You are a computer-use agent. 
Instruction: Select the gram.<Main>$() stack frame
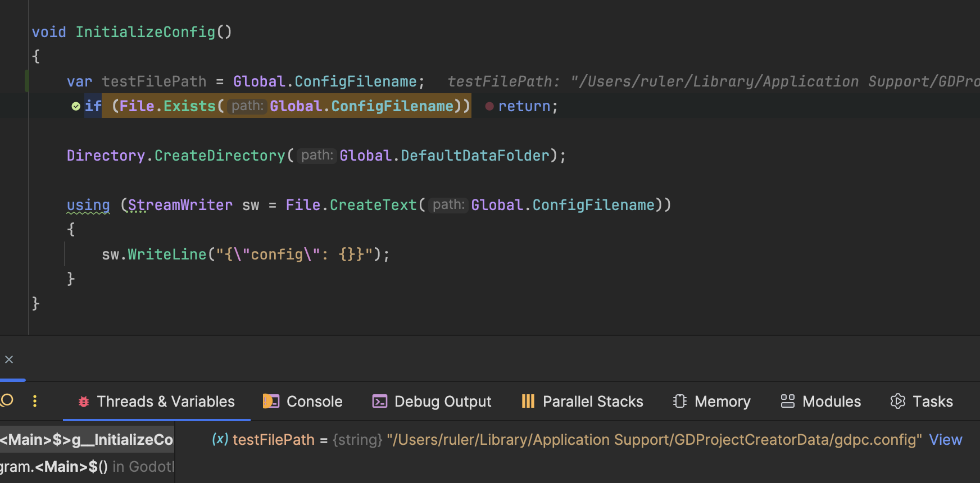tap(87, 467)
